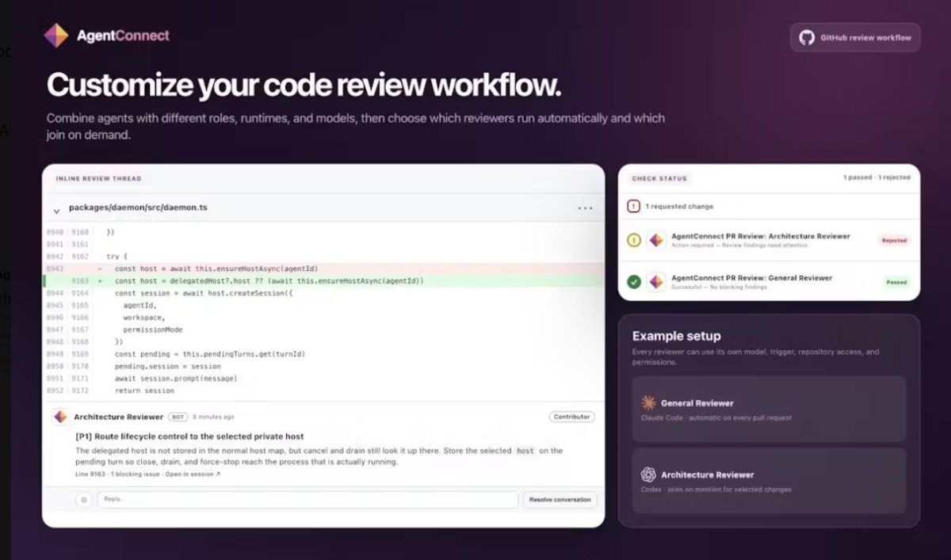Focus the Reply input field

click(308, 500)
